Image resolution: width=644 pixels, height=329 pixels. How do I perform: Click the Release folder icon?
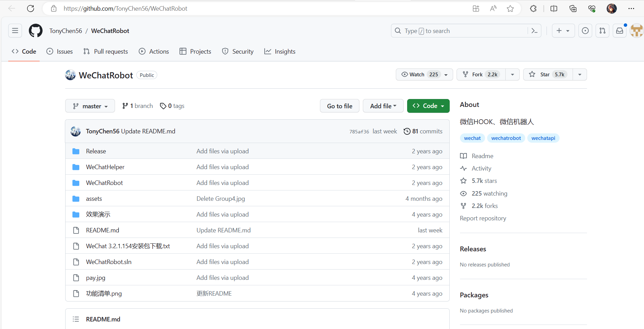(x=76, y=151)
